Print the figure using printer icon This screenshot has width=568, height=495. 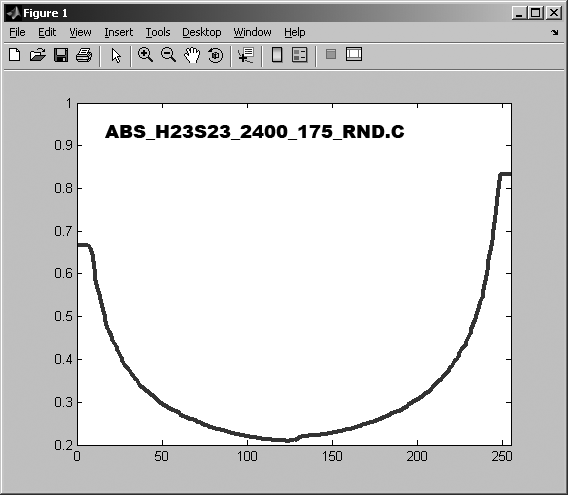pos(84,55)
